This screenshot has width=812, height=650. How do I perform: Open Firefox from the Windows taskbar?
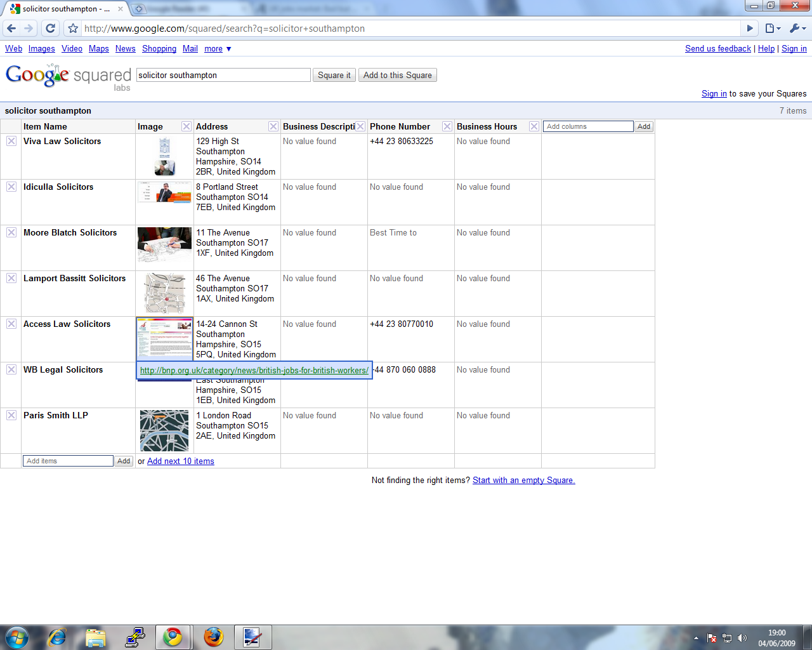click(x=213, y=637)
